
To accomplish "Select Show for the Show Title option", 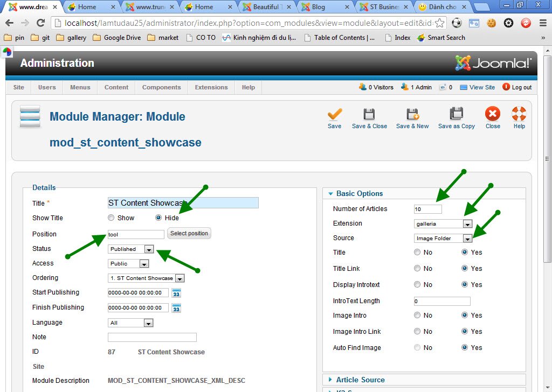I will (111, 218).
